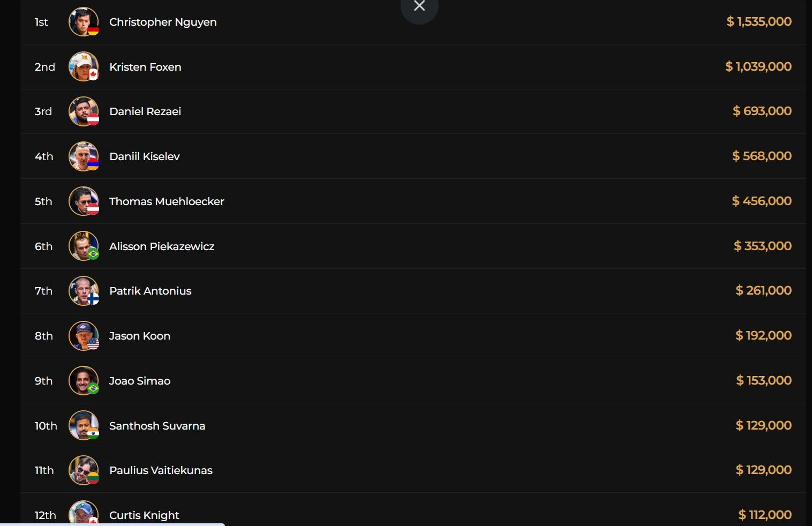Screen dimensions: 812x526
Task: Open Kristen Foxen's avatar with Canada flag
Action: tap(84, 66)
